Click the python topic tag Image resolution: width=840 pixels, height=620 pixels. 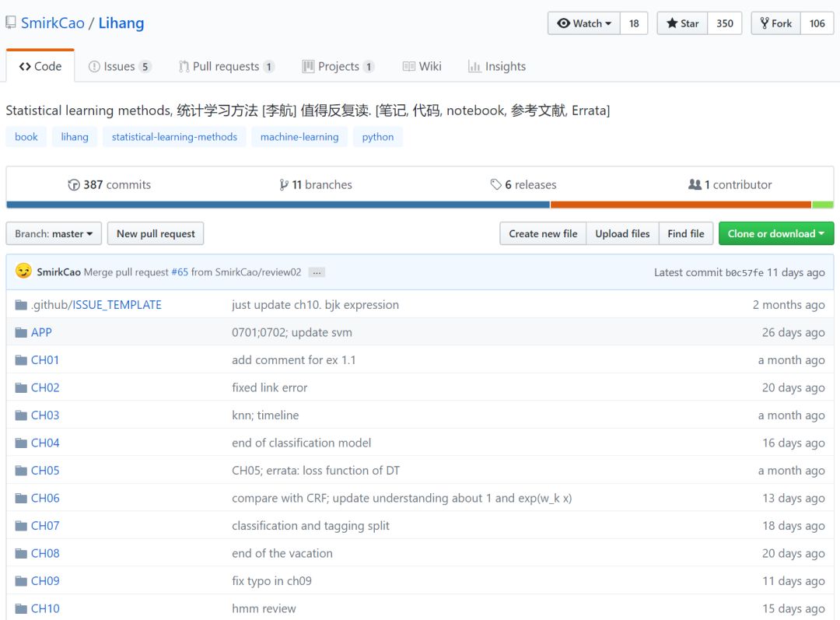coord(378,137)
